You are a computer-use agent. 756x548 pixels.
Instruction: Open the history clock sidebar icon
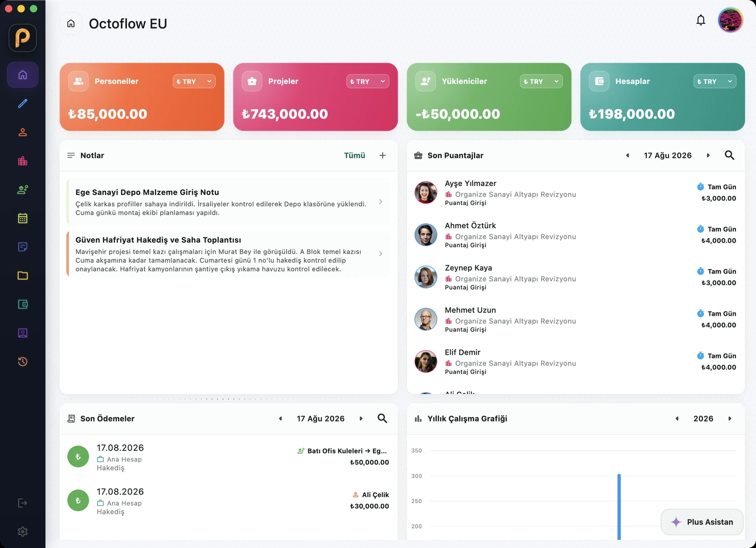23,362
